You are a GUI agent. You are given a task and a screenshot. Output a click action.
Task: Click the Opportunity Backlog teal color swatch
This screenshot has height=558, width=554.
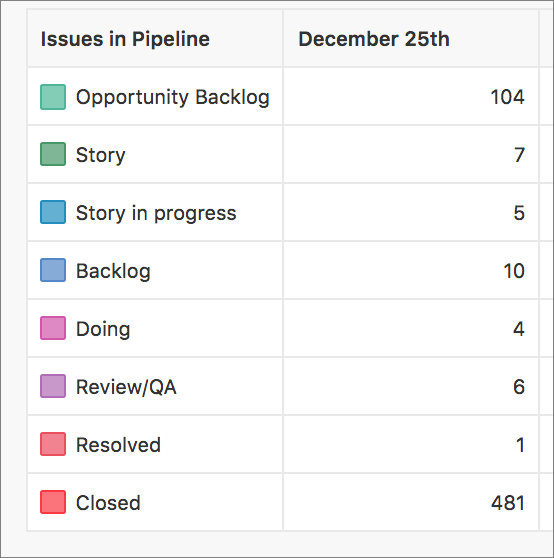pyautogui.click(x=53, y=97)
